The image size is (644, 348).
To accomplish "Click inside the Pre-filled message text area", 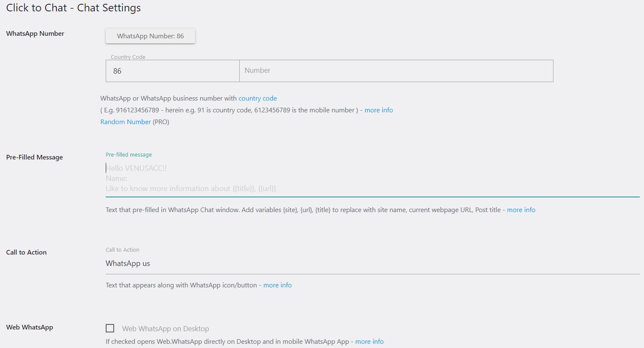I will tap(372, 178).
